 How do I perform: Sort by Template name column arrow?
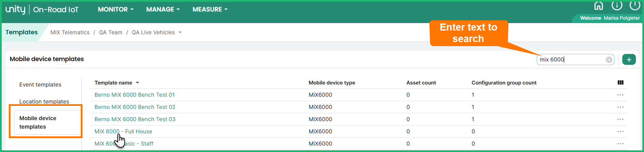(x=137, y=83)
